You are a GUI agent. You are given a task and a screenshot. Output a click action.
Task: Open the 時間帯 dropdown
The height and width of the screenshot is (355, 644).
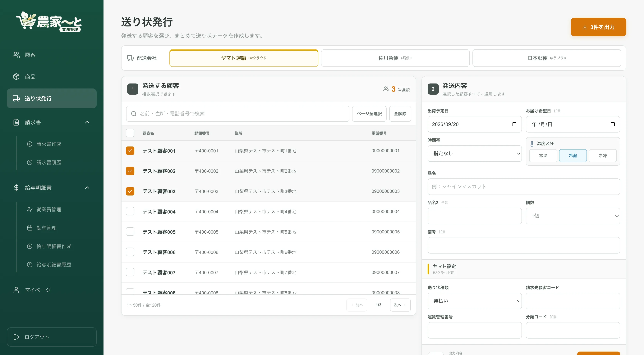coord(475,153)
